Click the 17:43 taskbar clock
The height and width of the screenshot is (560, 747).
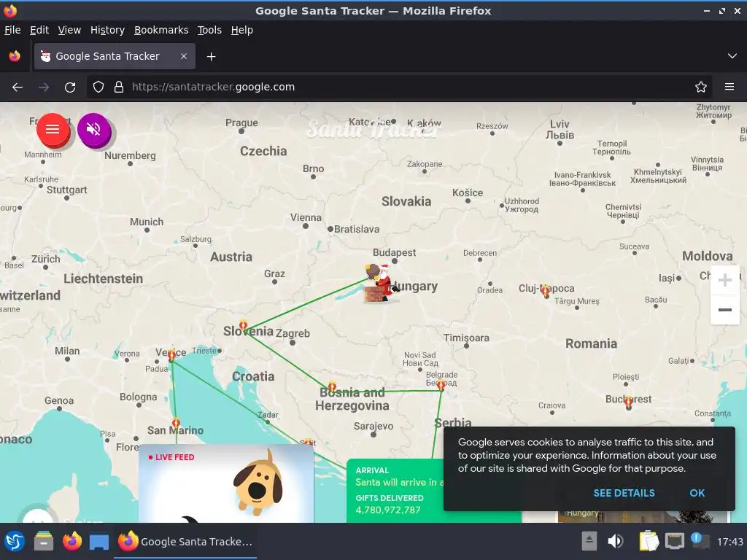[729, 542]
